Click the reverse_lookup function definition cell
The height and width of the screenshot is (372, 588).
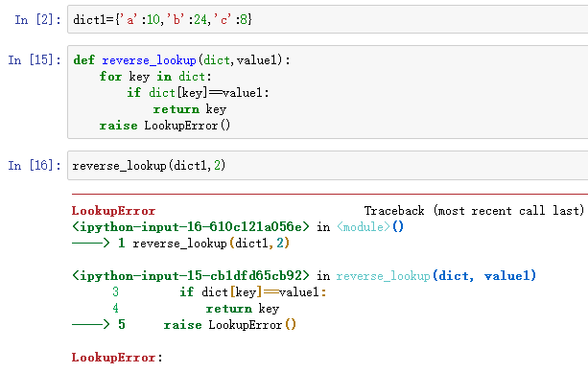[328, 92]
